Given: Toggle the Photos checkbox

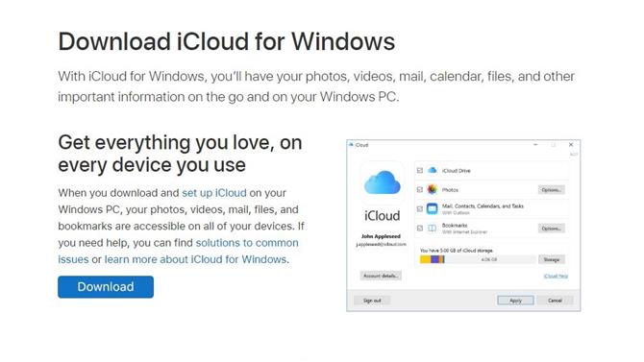Looking at the screenshot, I should click(x=420, y=189).
